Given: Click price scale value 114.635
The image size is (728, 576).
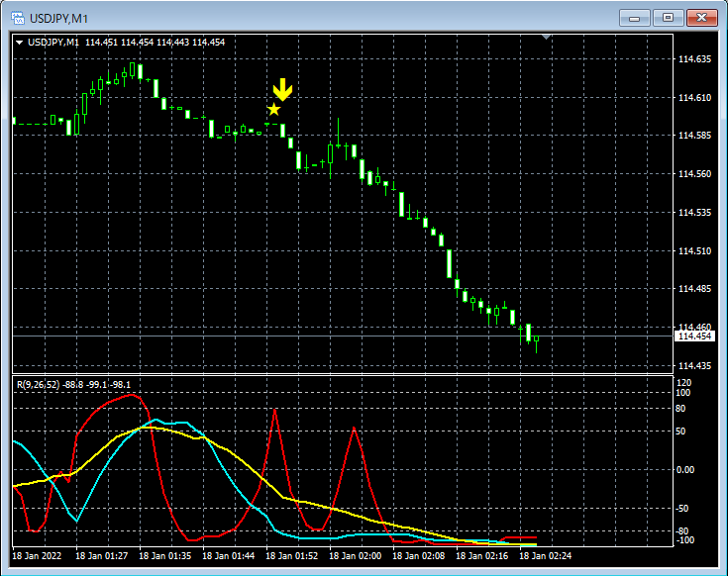Looking at the screenshot, I should (694, 59).
